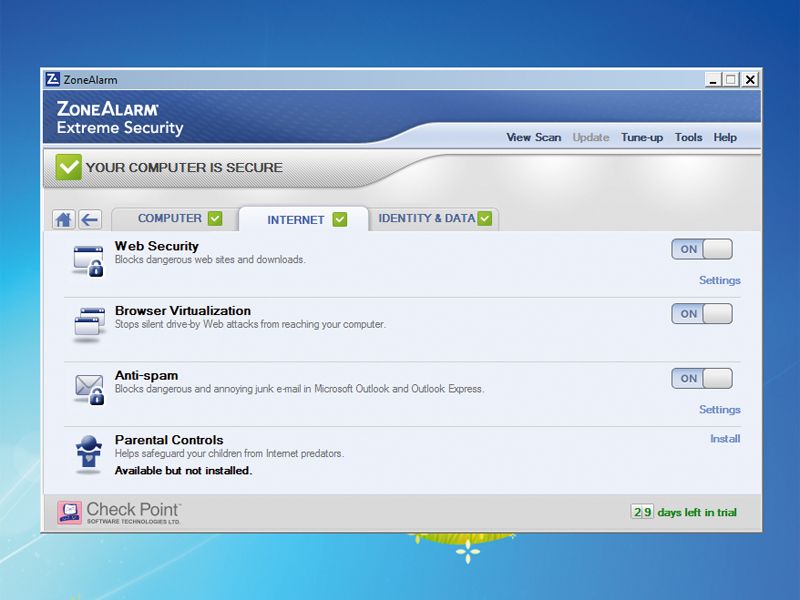Click the Browser Virtualization windows icon

[89, 323]
